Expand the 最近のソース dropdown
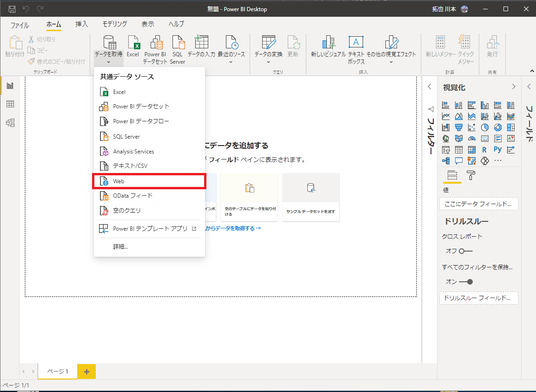The image size is (536, 392). [x=231, y=61]
